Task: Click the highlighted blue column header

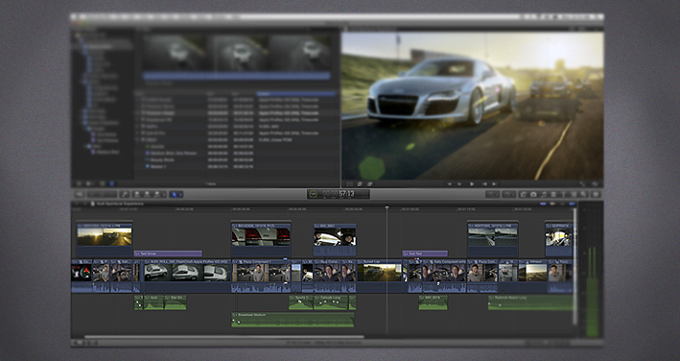Action: [296, 93]
